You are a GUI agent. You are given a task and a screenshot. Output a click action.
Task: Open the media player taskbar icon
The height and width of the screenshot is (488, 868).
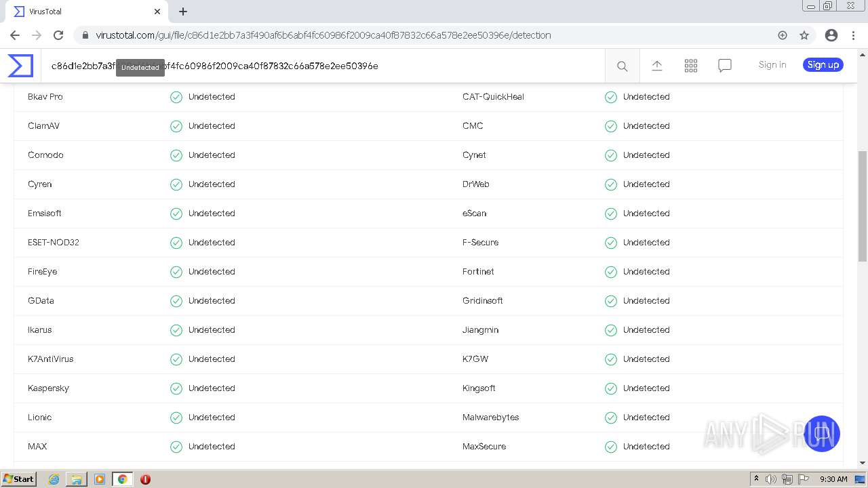(100, 479)
